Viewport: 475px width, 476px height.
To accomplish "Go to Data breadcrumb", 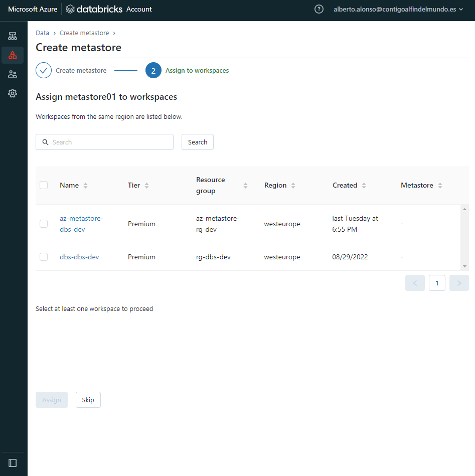I will coord(42,33).
